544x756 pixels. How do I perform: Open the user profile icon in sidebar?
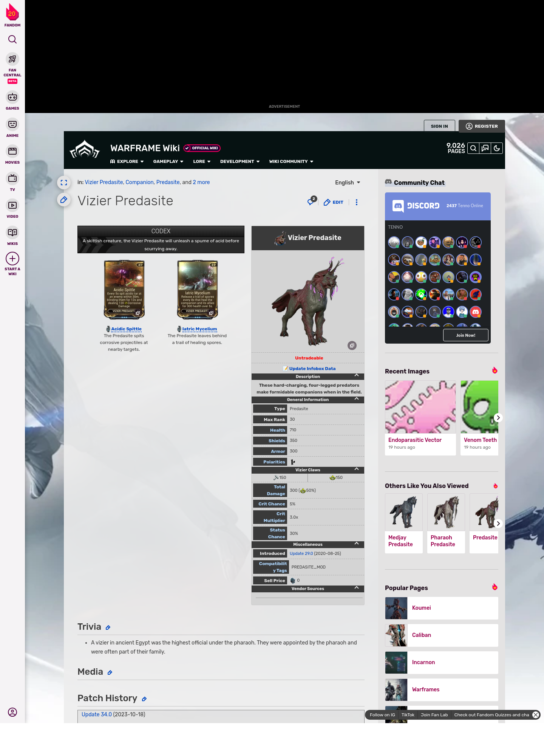12,712
